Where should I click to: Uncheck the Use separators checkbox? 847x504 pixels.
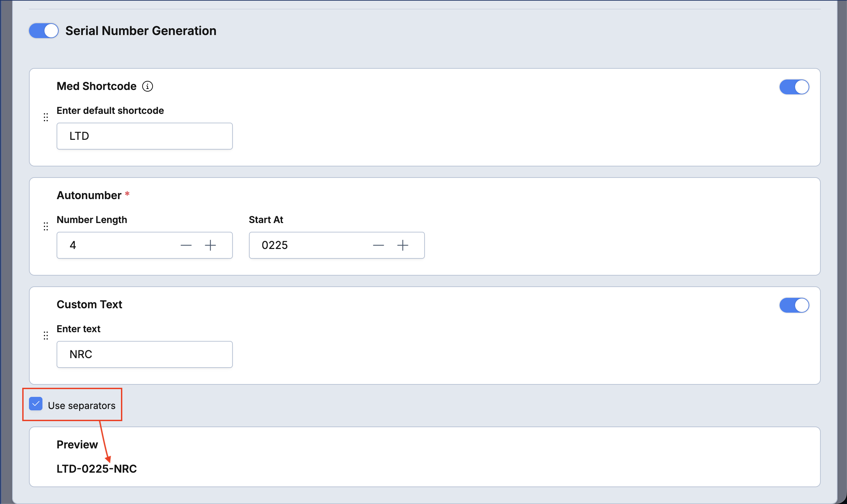[36, 404]
